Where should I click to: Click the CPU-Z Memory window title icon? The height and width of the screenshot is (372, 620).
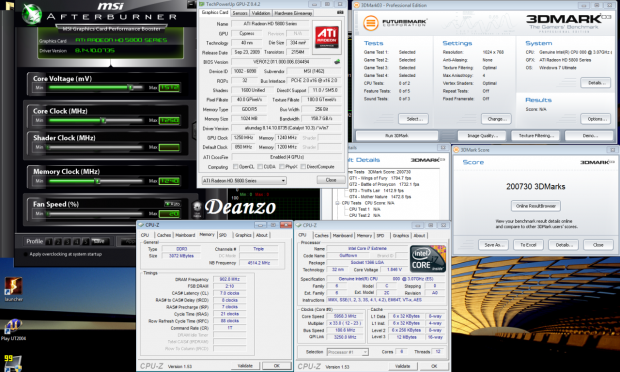tap(141, 225)
